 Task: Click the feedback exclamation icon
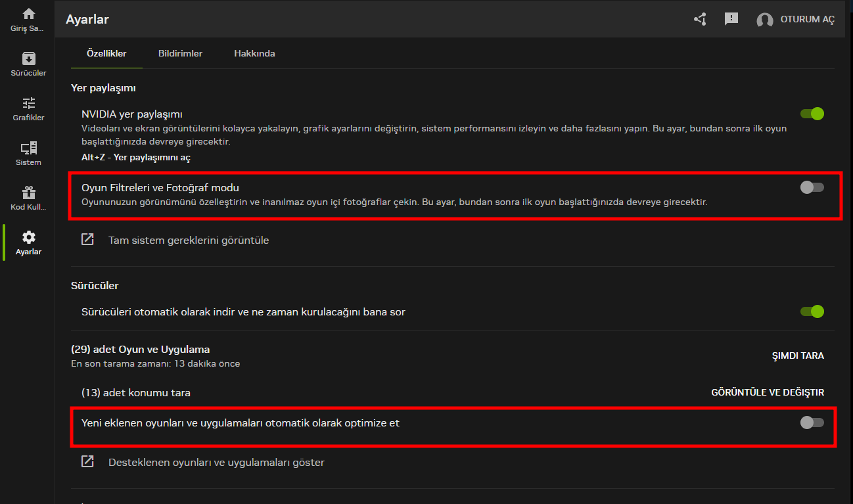731,19
